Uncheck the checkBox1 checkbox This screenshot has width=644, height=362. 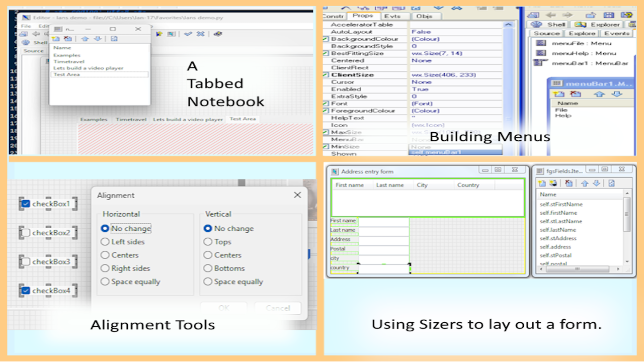click(25, 204)
